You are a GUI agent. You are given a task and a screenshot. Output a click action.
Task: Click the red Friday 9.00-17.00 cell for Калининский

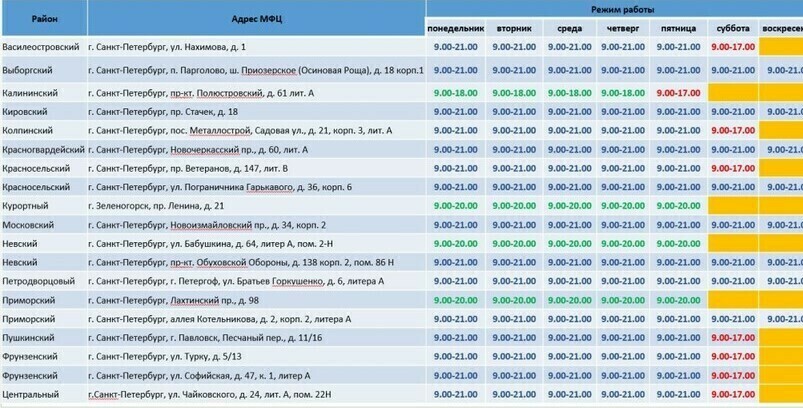click(678, 92)
